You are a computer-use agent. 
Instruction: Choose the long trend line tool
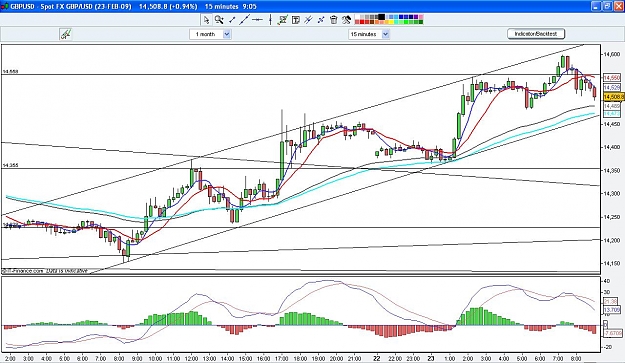244,20
